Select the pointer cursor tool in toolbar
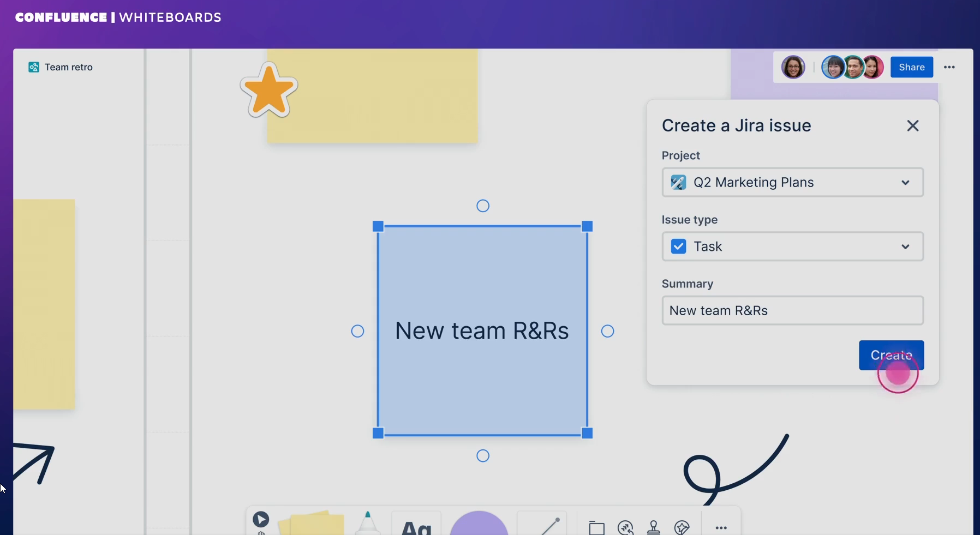980x535 pixels. click(x=261, y=520)
